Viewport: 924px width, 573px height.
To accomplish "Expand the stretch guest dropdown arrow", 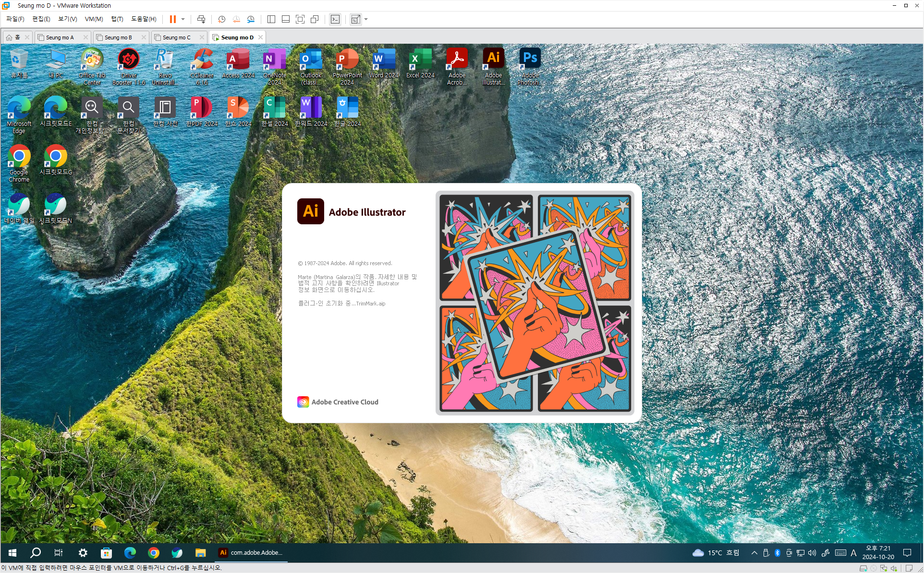I will tap(366, 19).
